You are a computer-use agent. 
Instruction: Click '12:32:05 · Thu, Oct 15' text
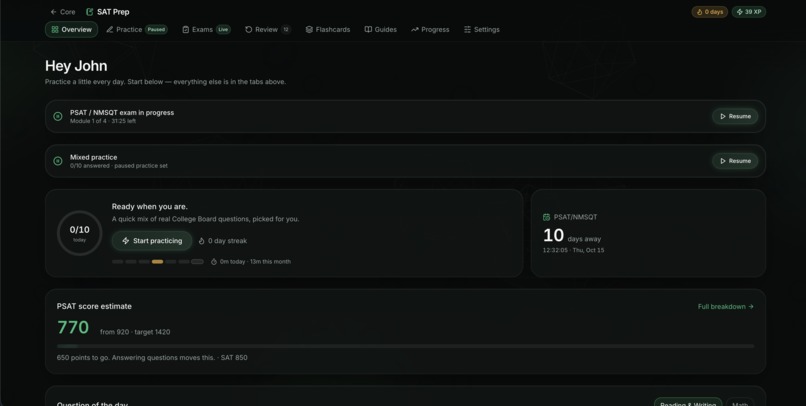point(574,250)
